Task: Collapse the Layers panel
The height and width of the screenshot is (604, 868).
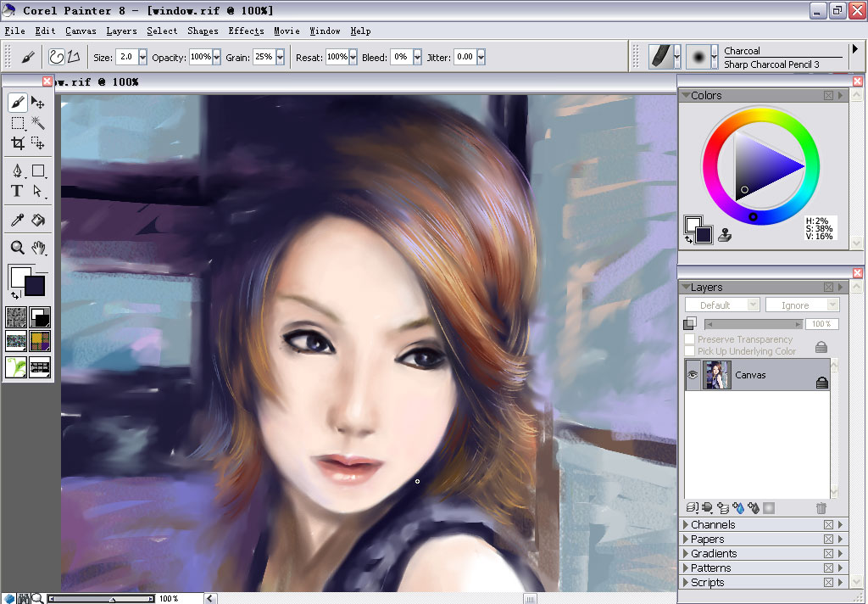Action: [686, 287]
